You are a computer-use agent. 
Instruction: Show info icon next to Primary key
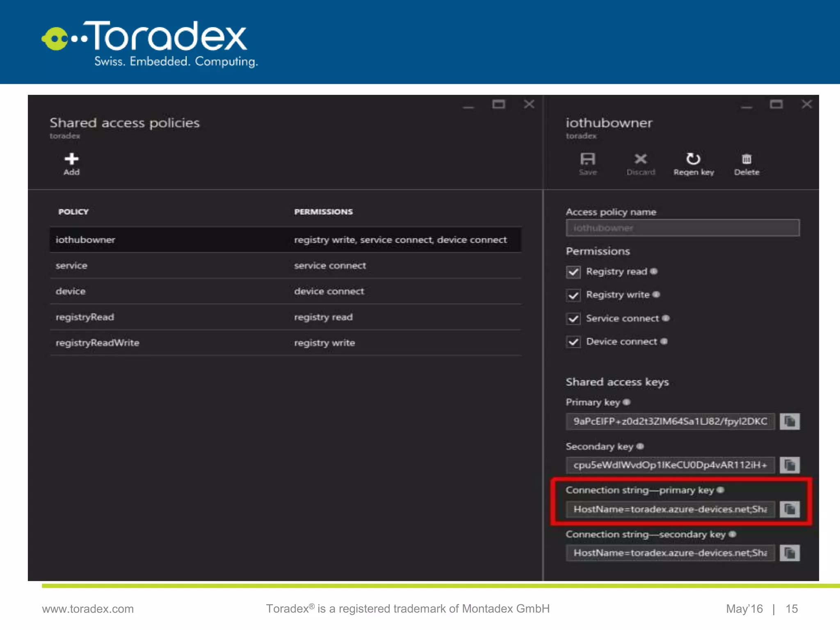[626, 402]
